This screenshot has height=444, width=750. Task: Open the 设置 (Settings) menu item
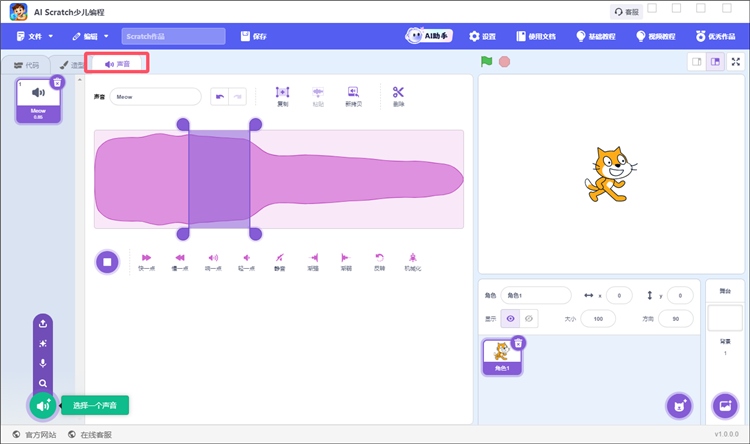[x=482, y=36]
